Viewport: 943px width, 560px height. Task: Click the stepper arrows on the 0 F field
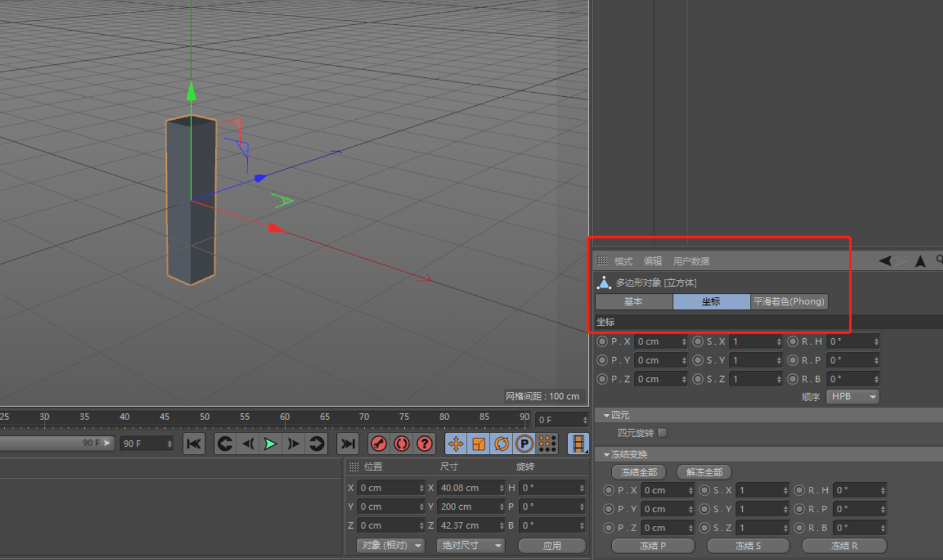click(x=585, y=420)
